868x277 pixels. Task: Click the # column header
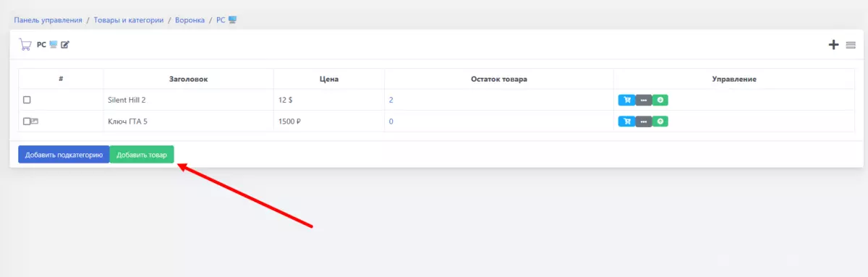pyautogui.click(x=61, y=79)
